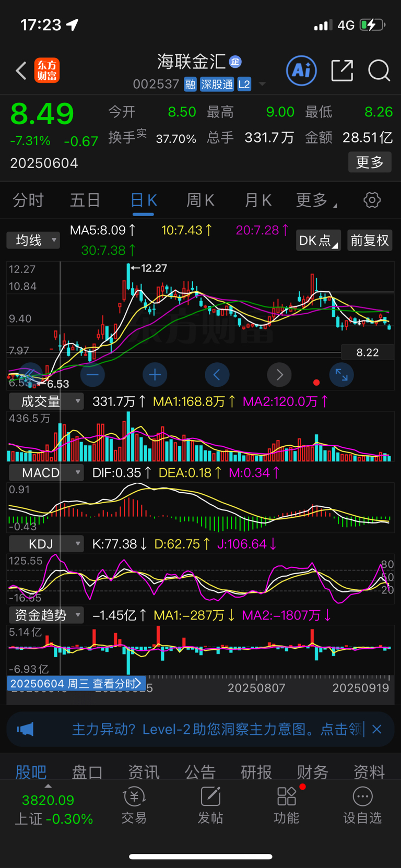Tap the megaphone announcement icon
The image size is (401, 868).
(x=25, y=729)
